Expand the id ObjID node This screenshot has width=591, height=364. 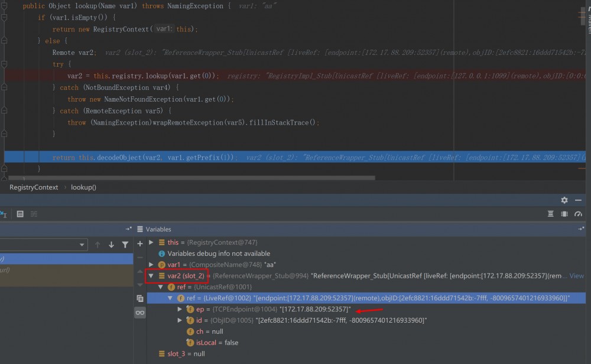180,320
